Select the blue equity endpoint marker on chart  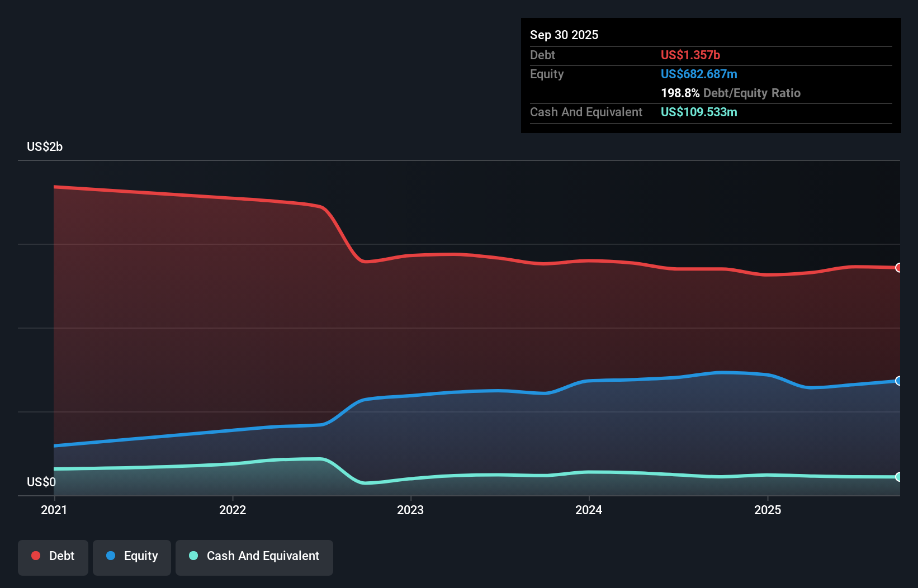pyautogui.click(x=898, y=381)
